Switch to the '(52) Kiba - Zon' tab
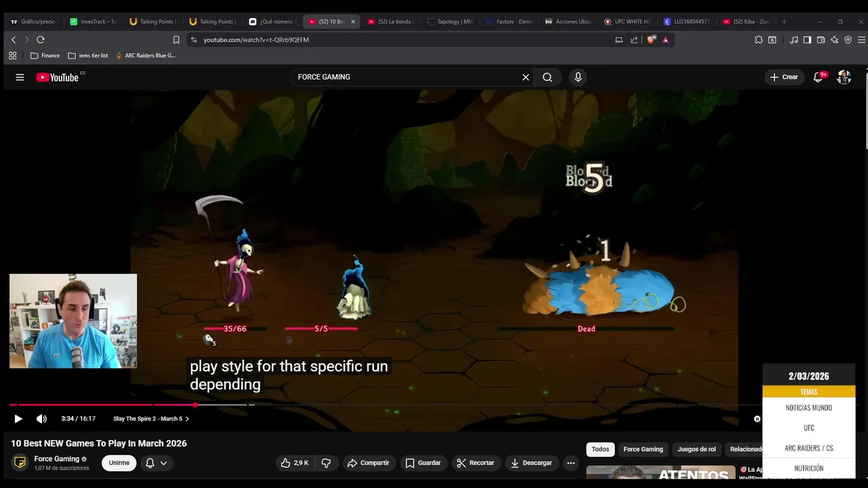The image size is (868, 488). 746,22
